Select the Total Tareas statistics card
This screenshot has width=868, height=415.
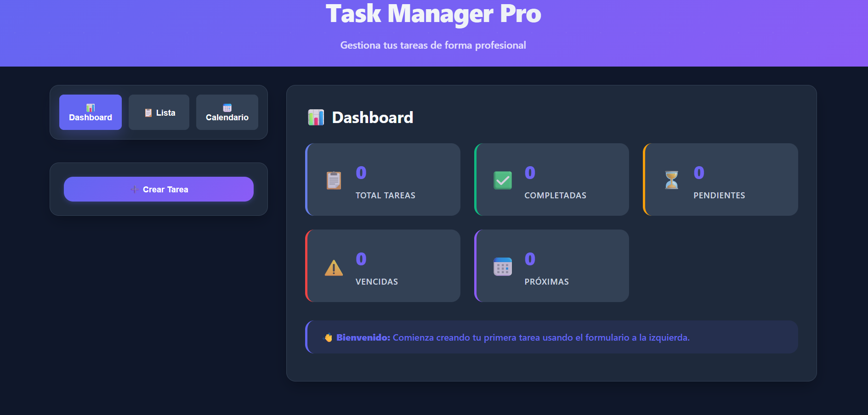pos(382,179)
